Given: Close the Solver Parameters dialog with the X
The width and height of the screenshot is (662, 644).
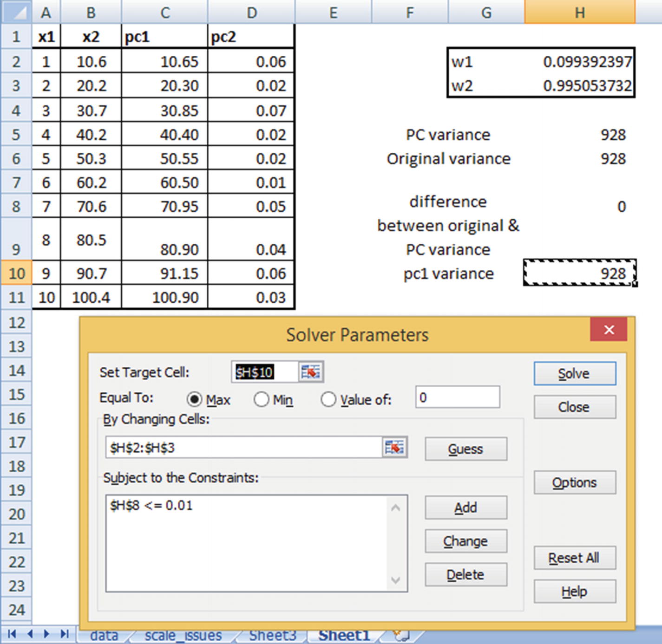Looking at the screenshot, I should [x=609, y=330].
